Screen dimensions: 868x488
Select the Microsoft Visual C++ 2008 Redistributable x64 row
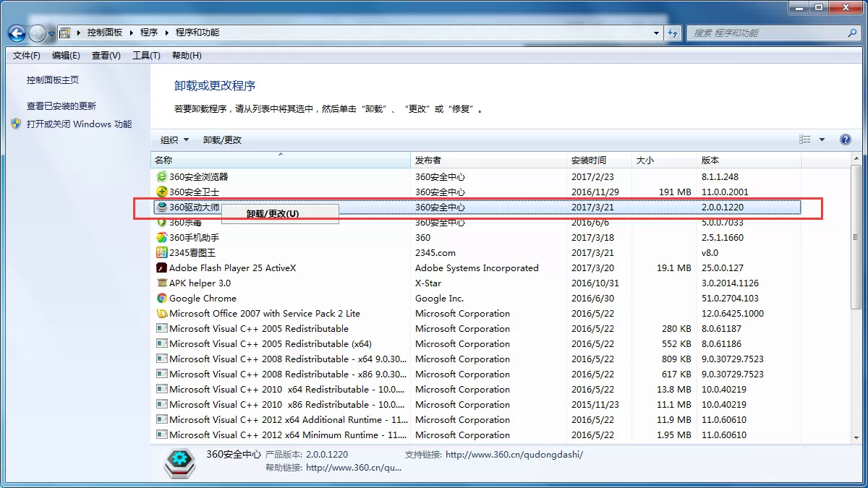click(477, 359)
